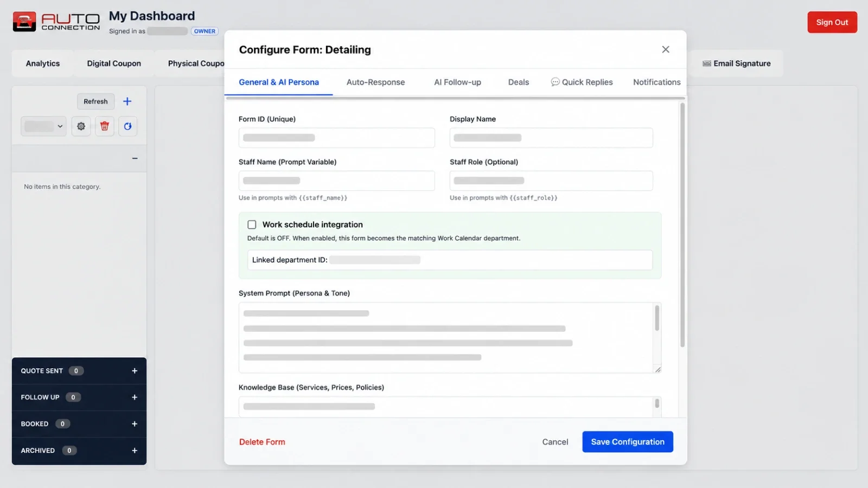Click the Form ID (Unique) input field
The height and width of the screenshot is (488, 868).
click(x=336, y=138)
